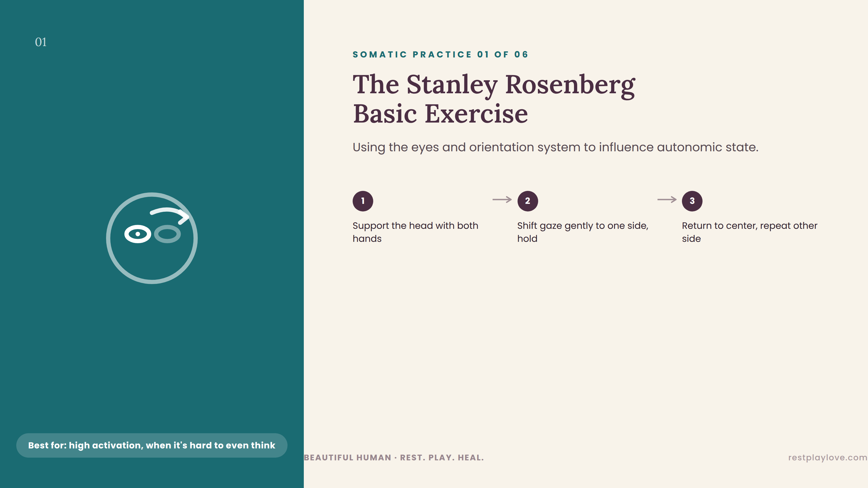Click the "Basic Exercise" second title line
Viewport: 868px width, 488px height.
(440, 114)
